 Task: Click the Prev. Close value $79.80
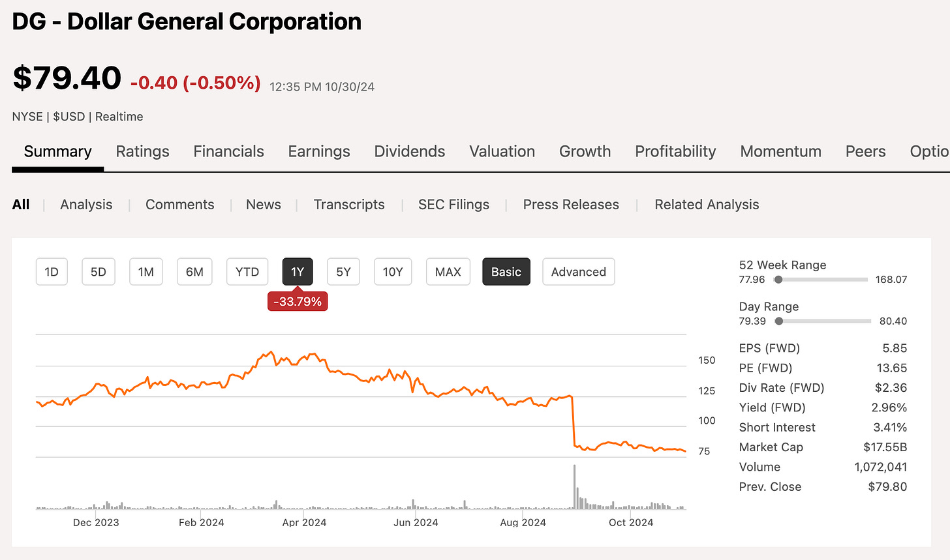coord(888,487)
